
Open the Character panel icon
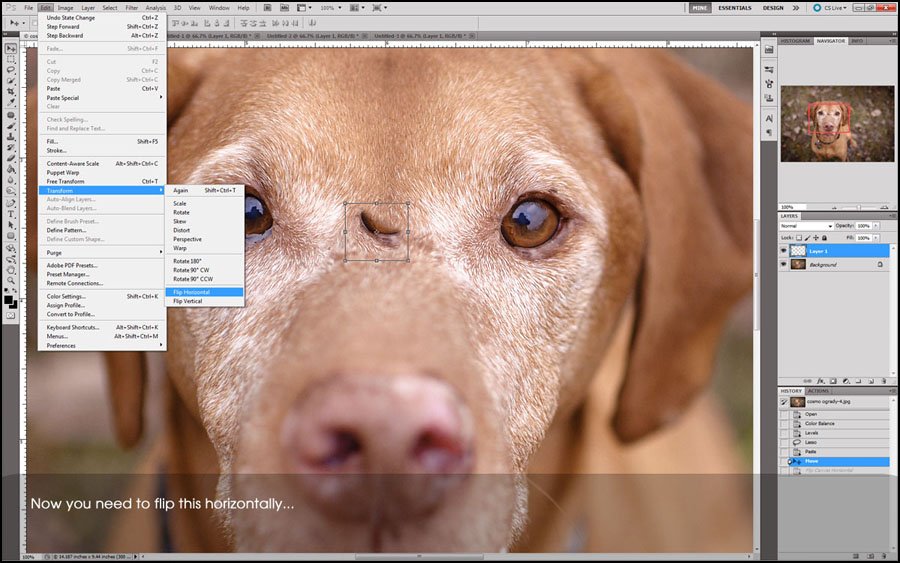click(769, 119)
